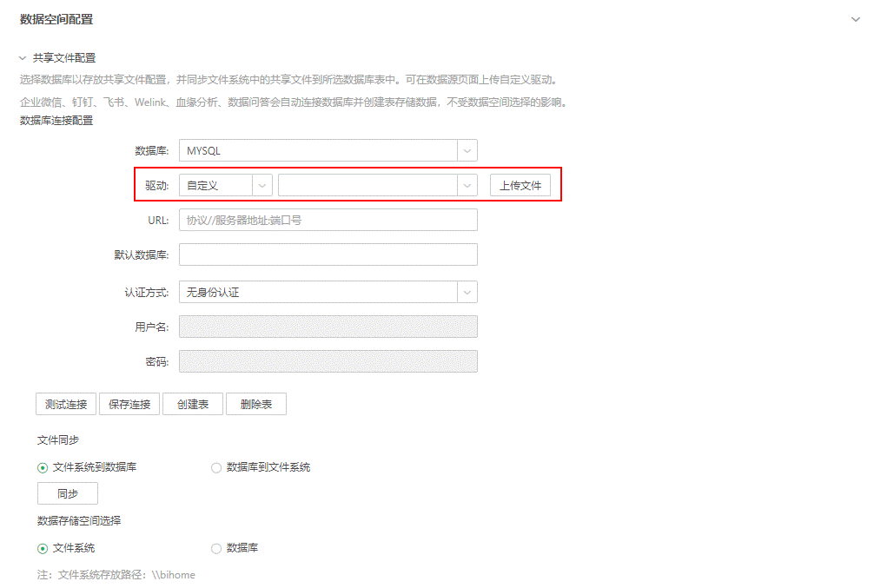
Task: Select the 文件系统到数据库 radio option
Action: [41, 467]
